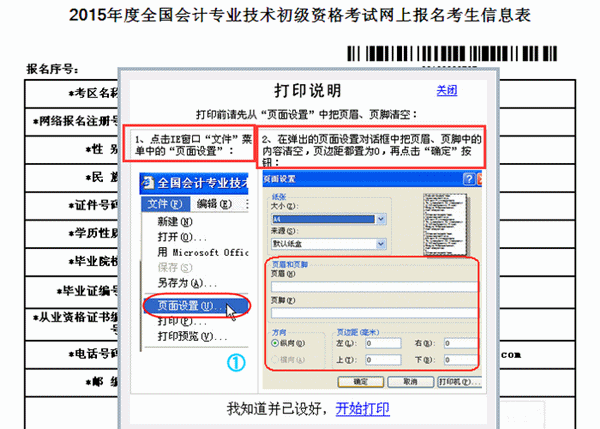Click the 左 margin input field
The width and height of the screenshot is (600, 429).
pos(382,343)
